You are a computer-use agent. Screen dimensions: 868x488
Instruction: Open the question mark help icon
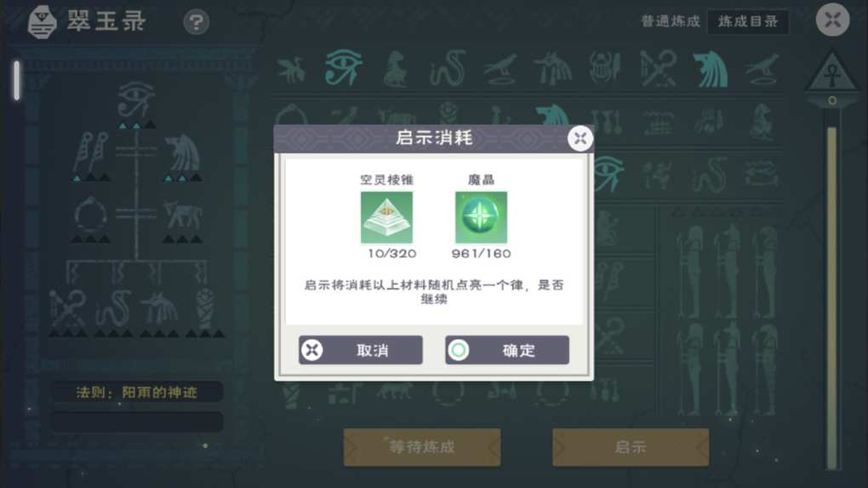196,22
